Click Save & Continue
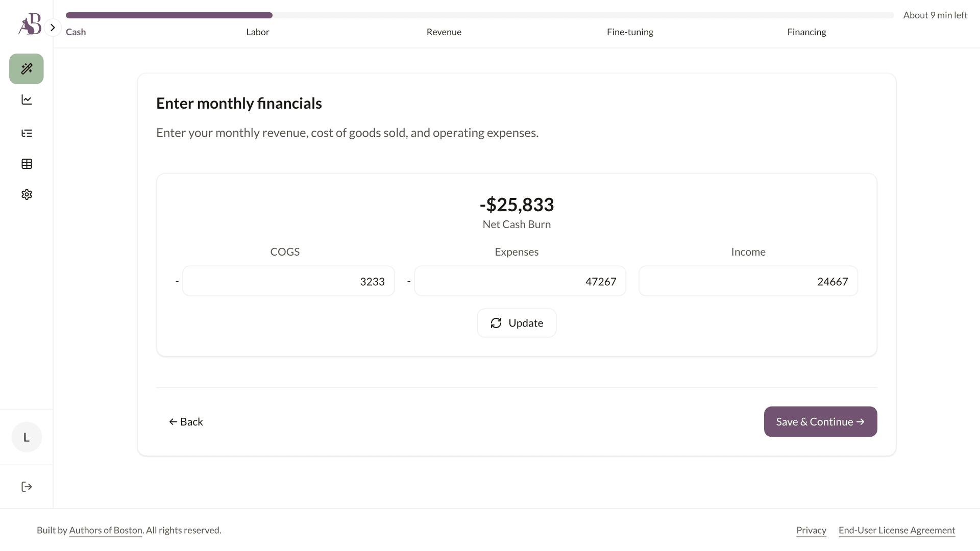The image size is (980, 551). [x=820, y=422]
